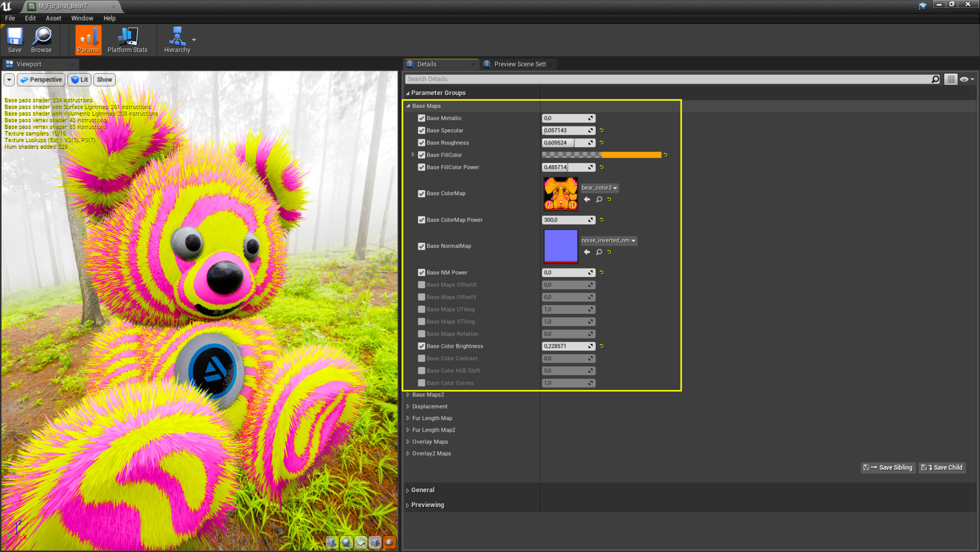The width and height of the screenshot is (980, 552).
Task: Click the search magnifier in Details
Action: [935, 79]
